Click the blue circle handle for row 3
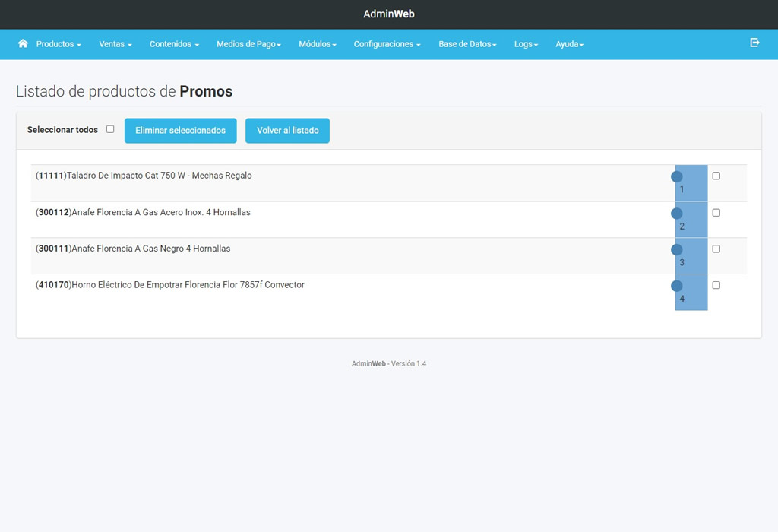This screenshot has width=778, height=532. pos(677,250)
